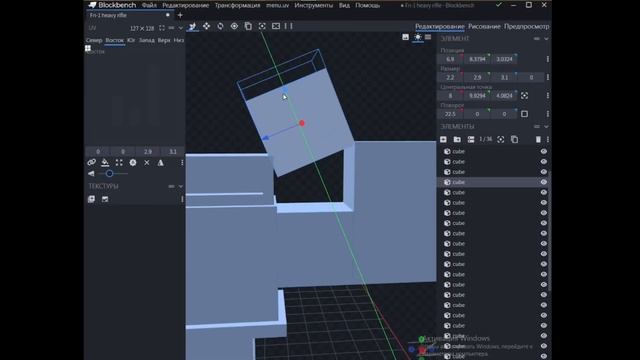Open three-dot menu beside size values
The height and width of the screenshot is (360, 640).
click(x=548, y=77)
